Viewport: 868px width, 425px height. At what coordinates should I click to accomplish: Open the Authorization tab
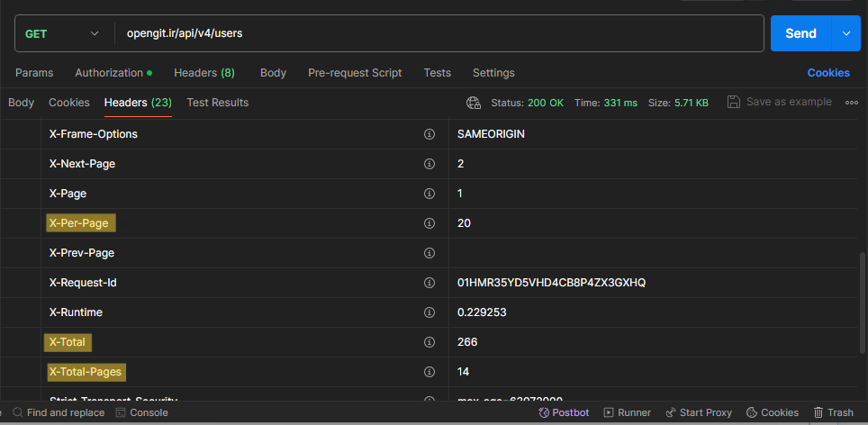[x=109, y=73]
